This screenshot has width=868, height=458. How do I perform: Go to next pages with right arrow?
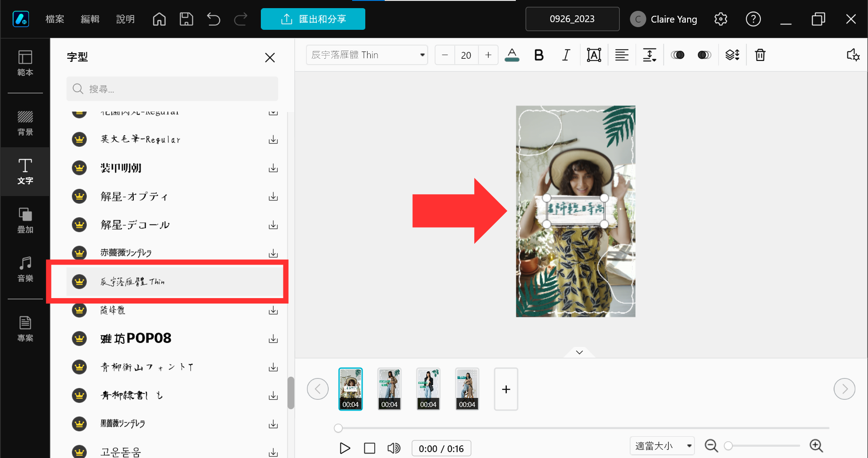point(844,389)
